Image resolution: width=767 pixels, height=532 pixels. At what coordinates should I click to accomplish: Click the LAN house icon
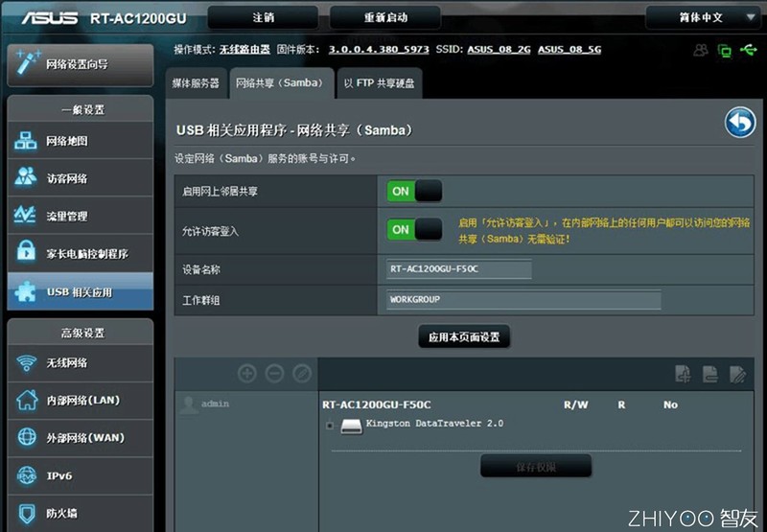point(27,400)
